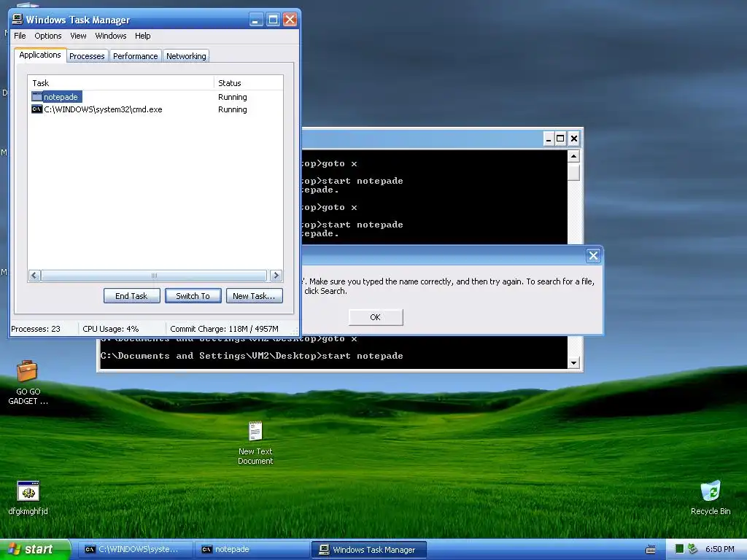Click the New Task... button
747x560 pixels.
coord(254,296)
